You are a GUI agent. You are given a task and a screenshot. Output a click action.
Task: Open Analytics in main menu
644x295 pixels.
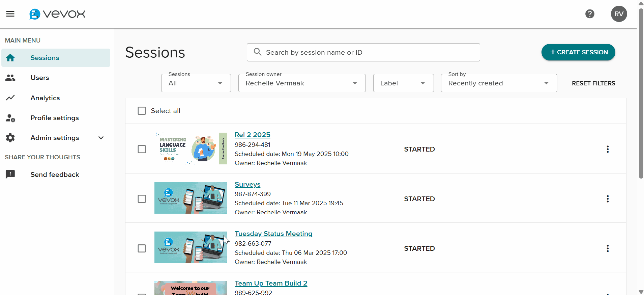pos(56,98)
